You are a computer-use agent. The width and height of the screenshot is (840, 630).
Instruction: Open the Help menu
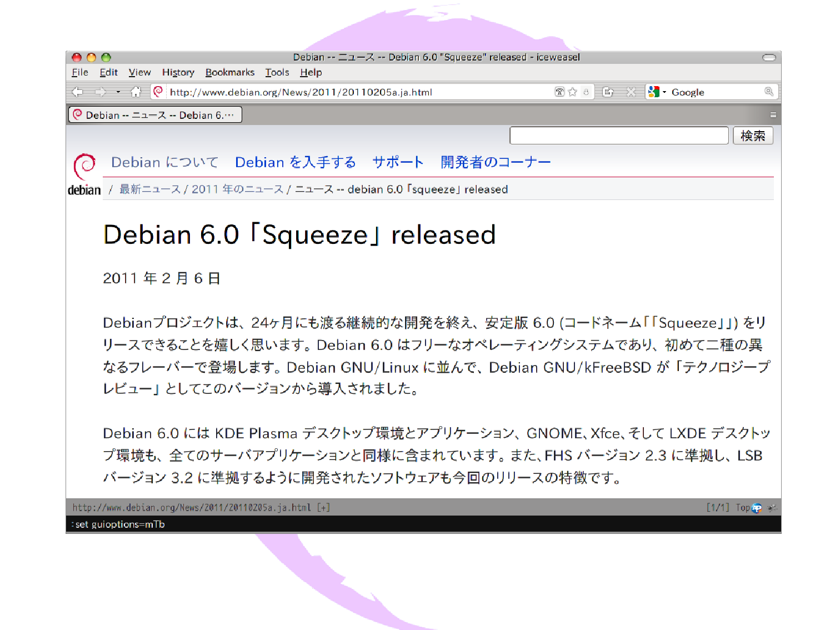(311, 72)
